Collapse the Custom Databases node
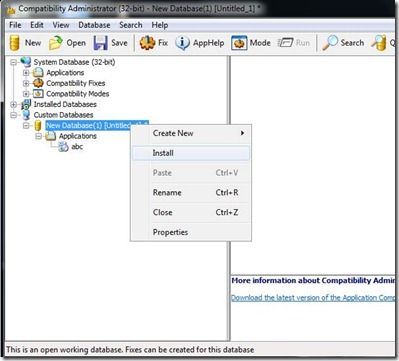 click(x=13, y=115)
